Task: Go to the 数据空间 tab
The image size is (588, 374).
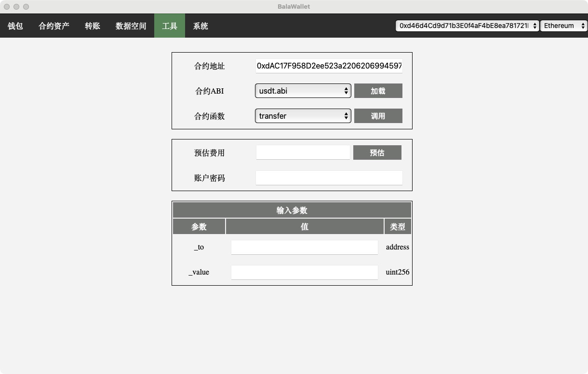Action: tap(131, 26)
